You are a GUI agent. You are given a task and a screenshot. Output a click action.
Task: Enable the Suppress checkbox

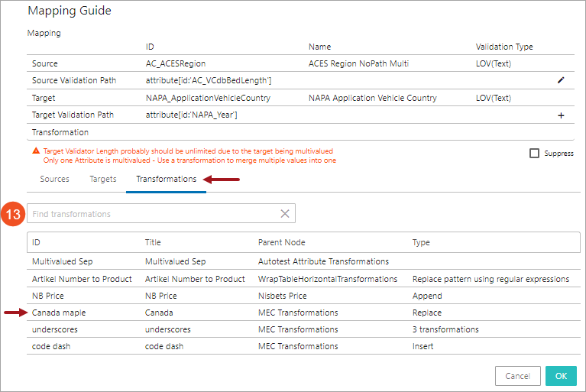535,154
